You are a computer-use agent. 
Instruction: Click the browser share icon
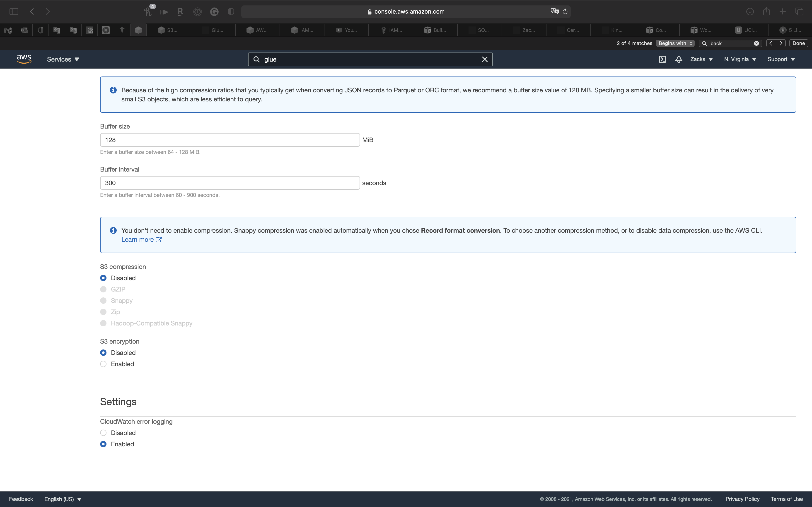(766, 11)
